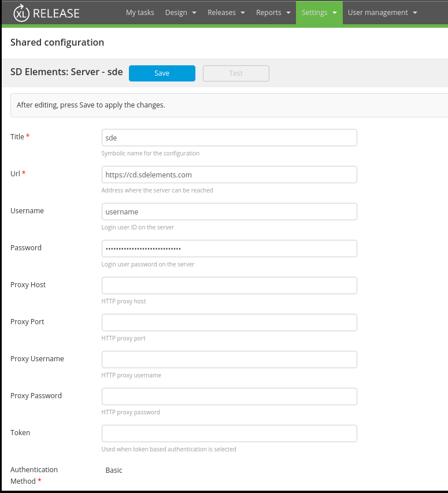Click the 'HTTP proxy port' hint text
This screenshot has width=448, height=493.
tap(123, 338)
